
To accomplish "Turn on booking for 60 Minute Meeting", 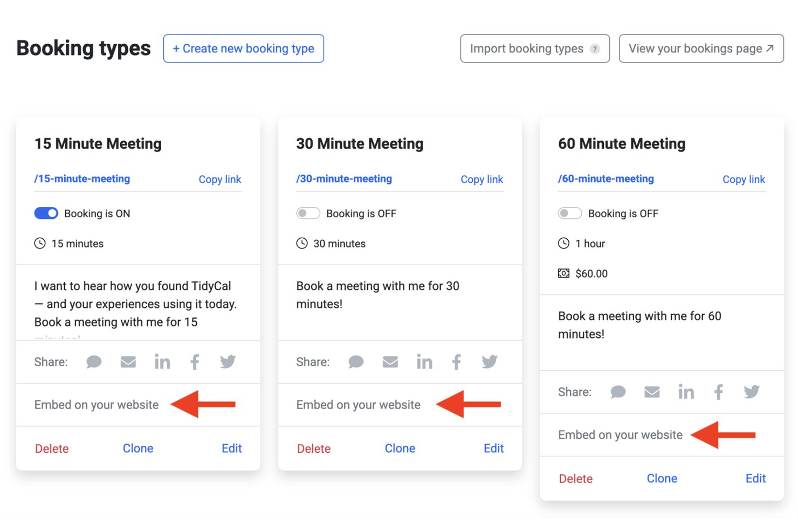I will (570, 213).
